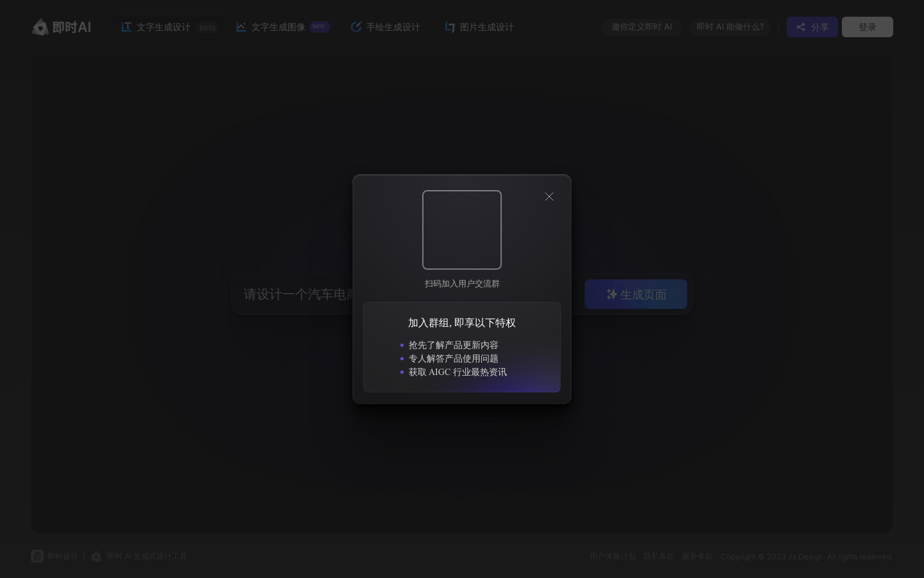This screenshot has width=924, height=578.
Task: Open the 手绘生成设计 tab
Action: [x=386, y=27]
